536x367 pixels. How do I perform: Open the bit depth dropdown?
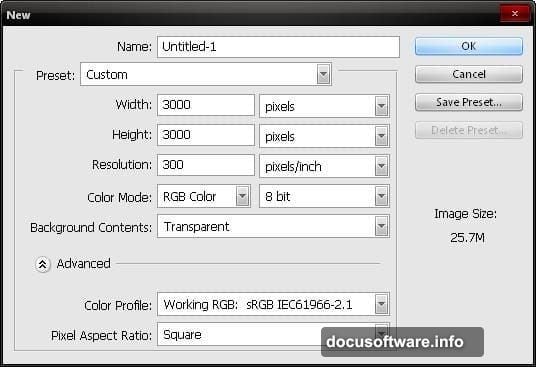(324, 196)
